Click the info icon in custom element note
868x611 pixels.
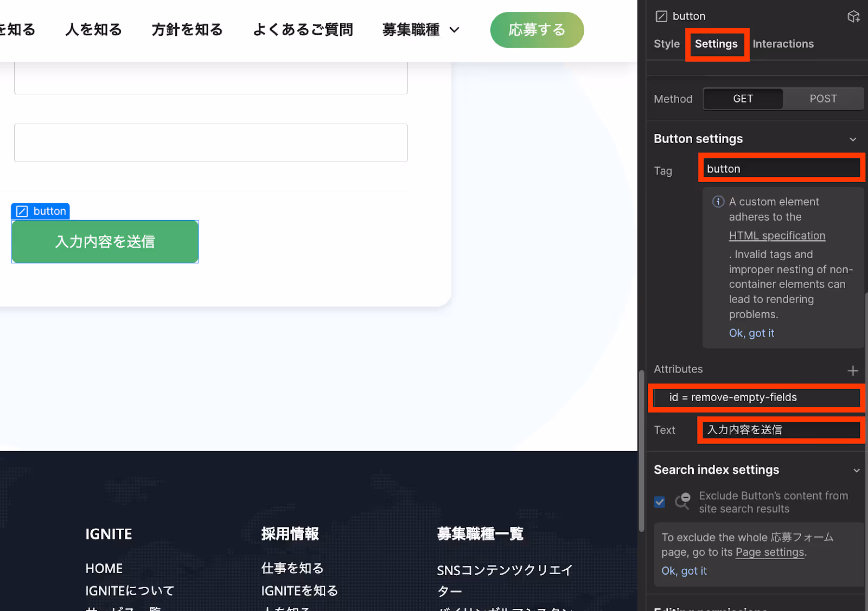[x=718, y=202]
